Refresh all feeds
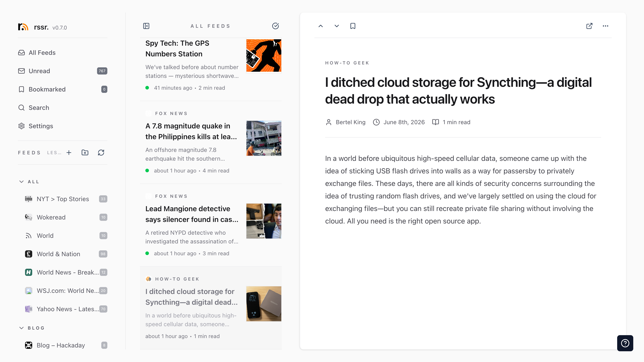Viewport: 644px width, 362px height. (x=101, y=153)
